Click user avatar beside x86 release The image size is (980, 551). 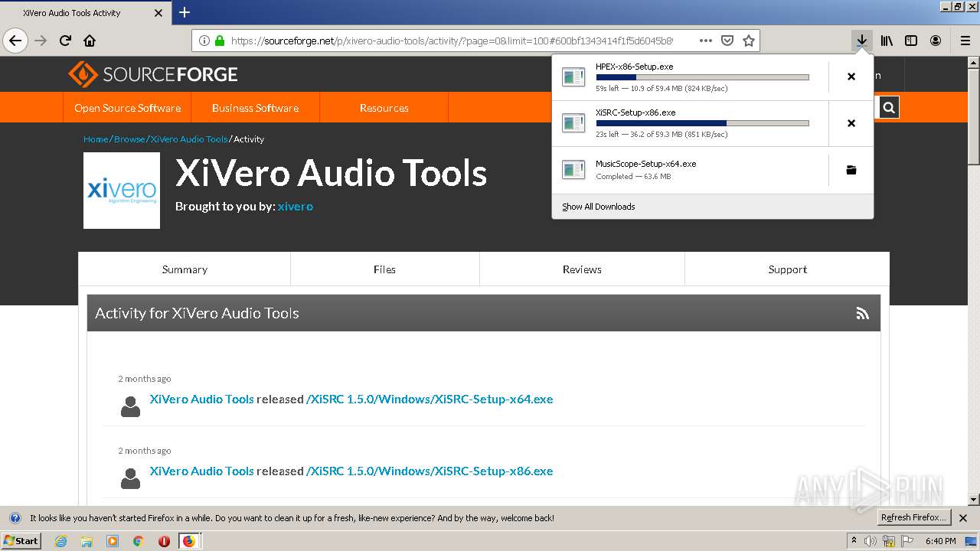pos(131,478)
